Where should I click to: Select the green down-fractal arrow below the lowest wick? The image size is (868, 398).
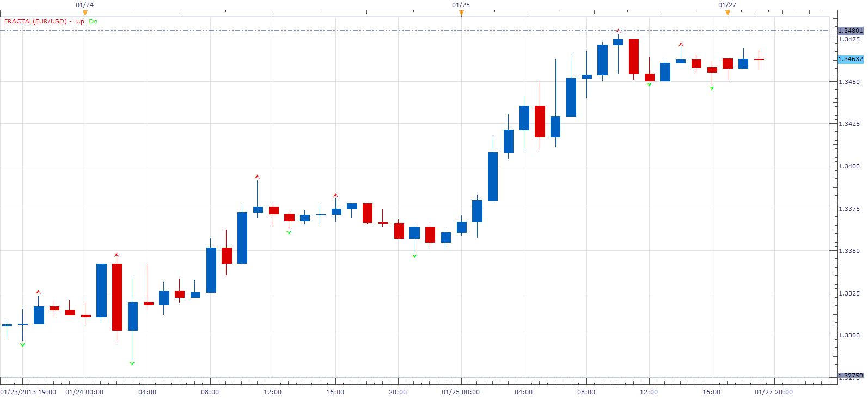[x=132, y=363]
